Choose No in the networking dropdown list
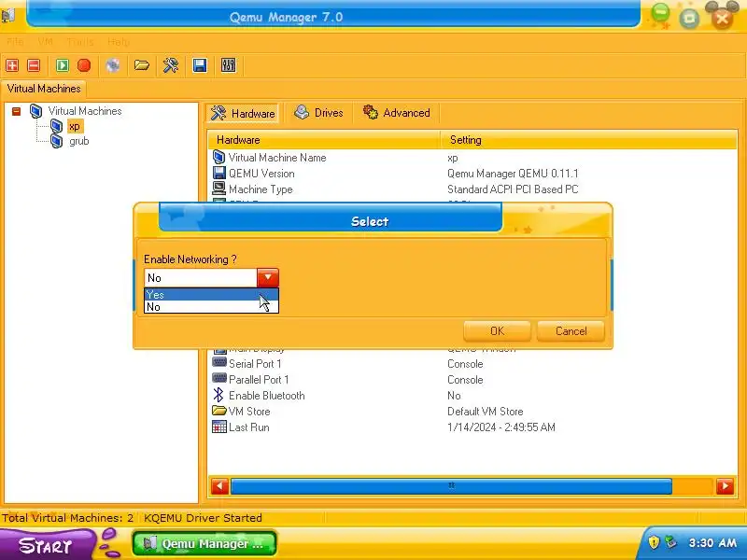The width and height of the screenshot is (747, 560). [x=211, y=307]
